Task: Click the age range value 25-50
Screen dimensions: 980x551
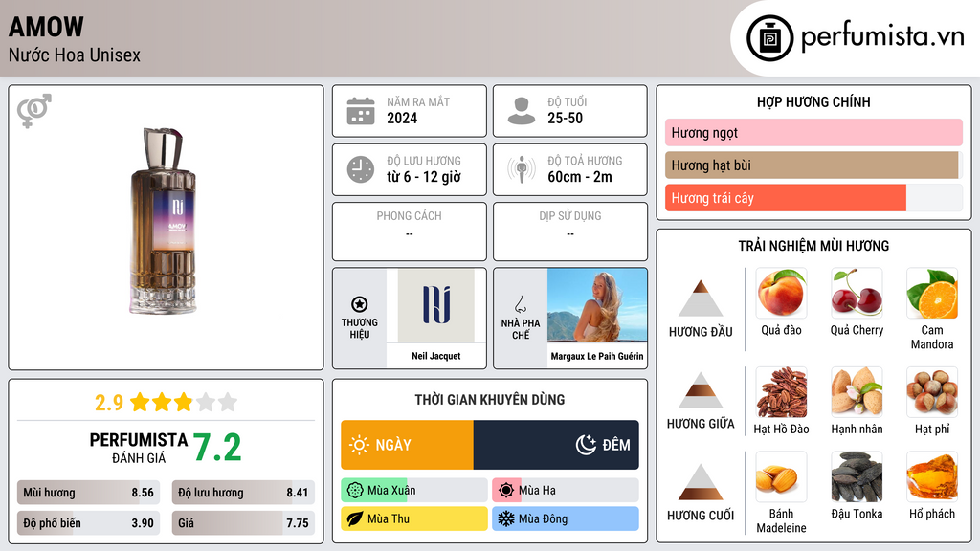Action: (x=565, y=118)
